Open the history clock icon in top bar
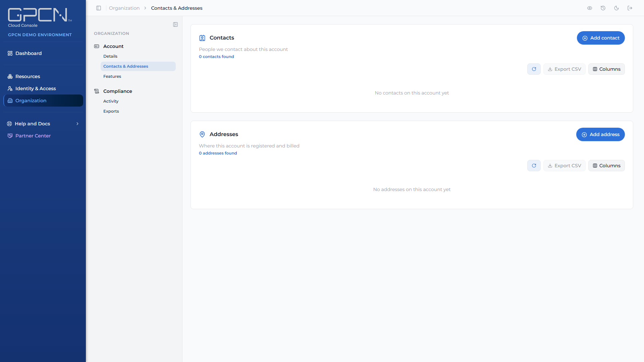The width and height of the screenshot is (644, 362). pyautogui.click(x=603, y=8)
